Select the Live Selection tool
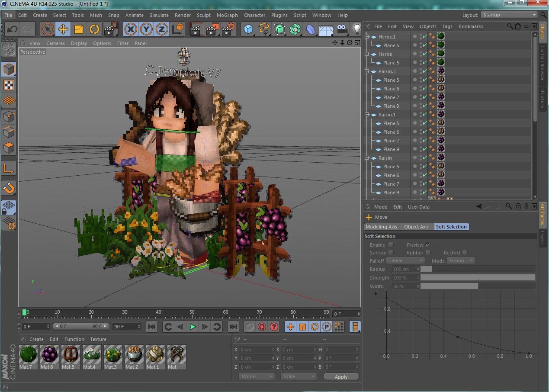Viewport: 549px width, 392px height. coord(48,29)
